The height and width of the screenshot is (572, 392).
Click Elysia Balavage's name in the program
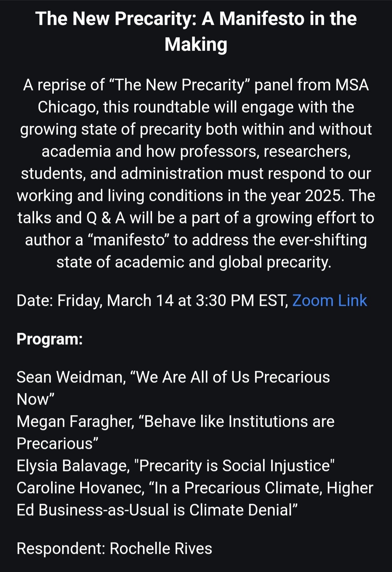pyautogui.click(x=73, y=466)
